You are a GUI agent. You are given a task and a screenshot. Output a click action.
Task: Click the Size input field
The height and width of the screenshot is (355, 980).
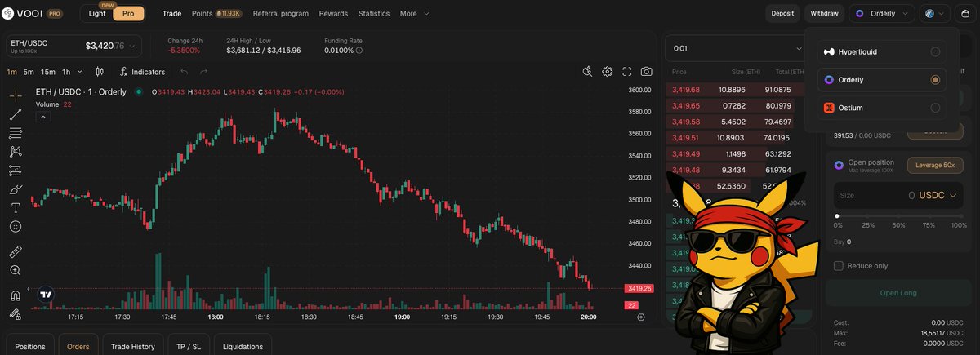coord(898,196)
